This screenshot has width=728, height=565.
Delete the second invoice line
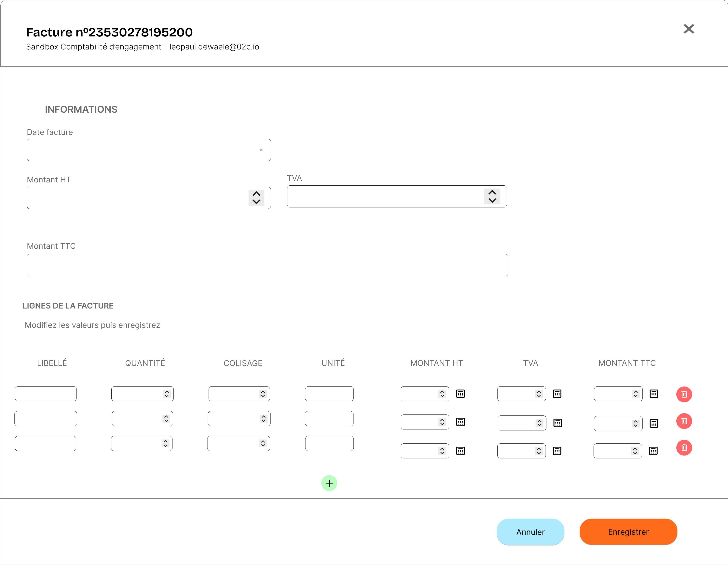pos(684,421)
